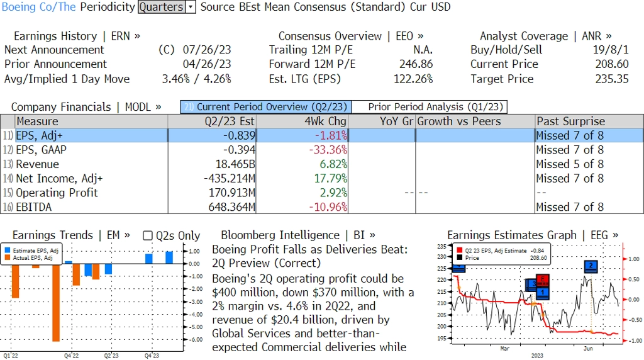
Task: Click the Est. LTG (EPS) 122.26% value
Action: [413, 79]
